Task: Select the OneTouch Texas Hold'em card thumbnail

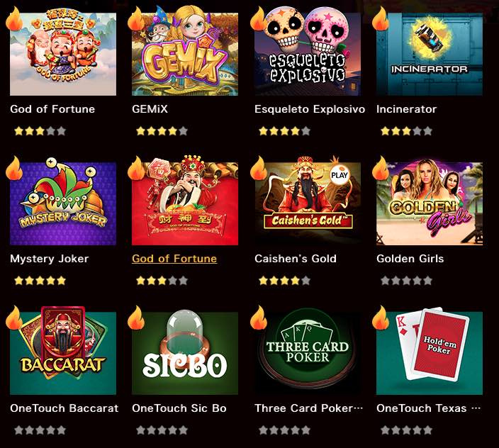Action: click(430, 352)
